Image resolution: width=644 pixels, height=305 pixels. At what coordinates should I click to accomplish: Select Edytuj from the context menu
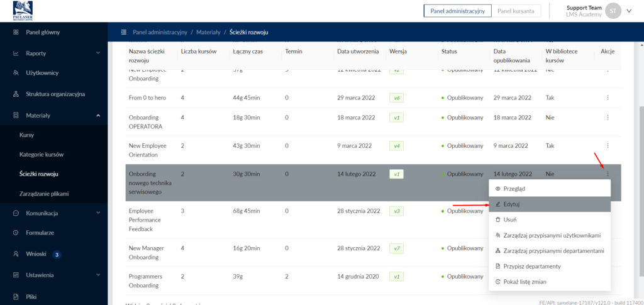click(x=511, y=204)
